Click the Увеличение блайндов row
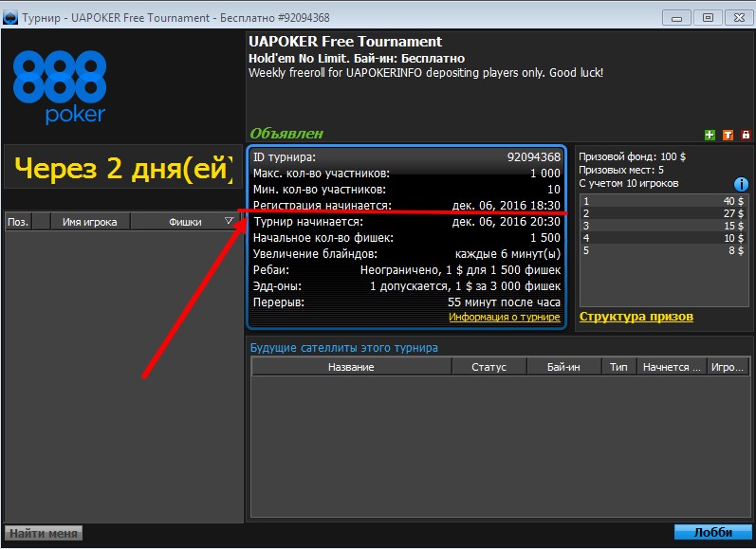 406,254
